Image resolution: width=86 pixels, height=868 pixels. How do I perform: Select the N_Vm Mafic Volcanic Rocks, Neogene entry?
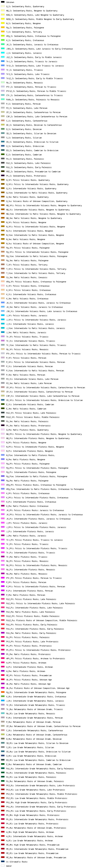[26, 239]
